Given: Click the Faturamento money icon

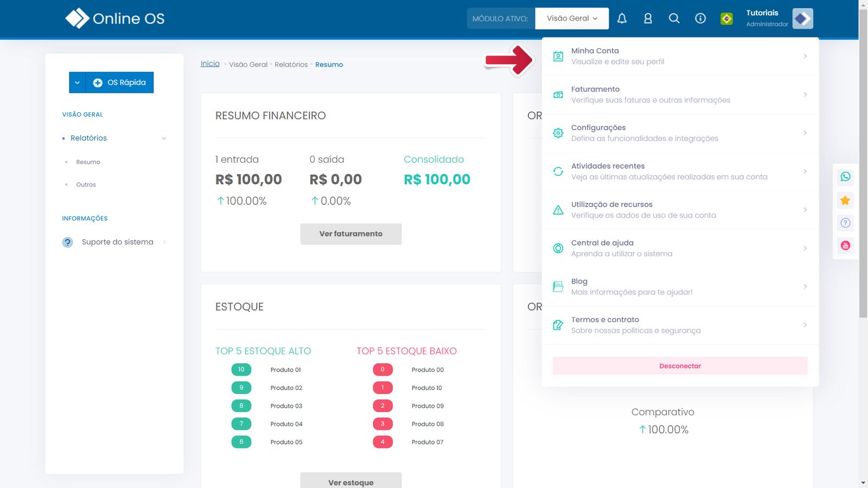Looking at the screenshot, I should coord(558,94).
